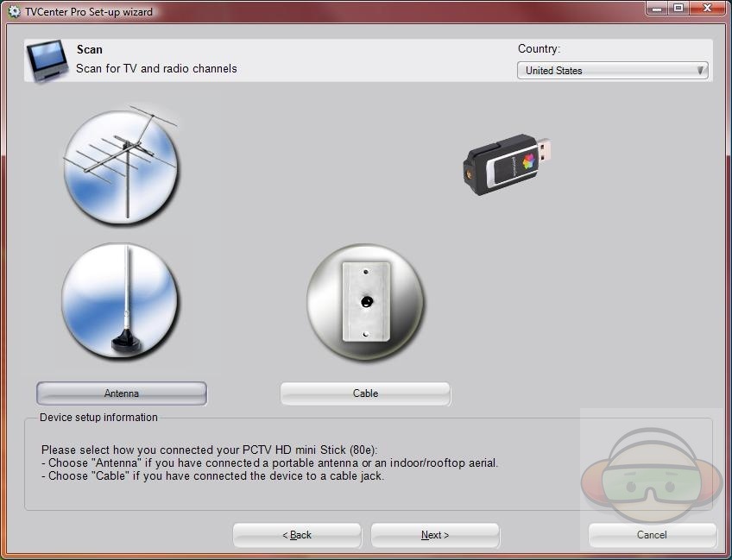732x560 pixels.
Task: Maximize the TVCenter Pro wizard window
Action: (x=678, y=8)
